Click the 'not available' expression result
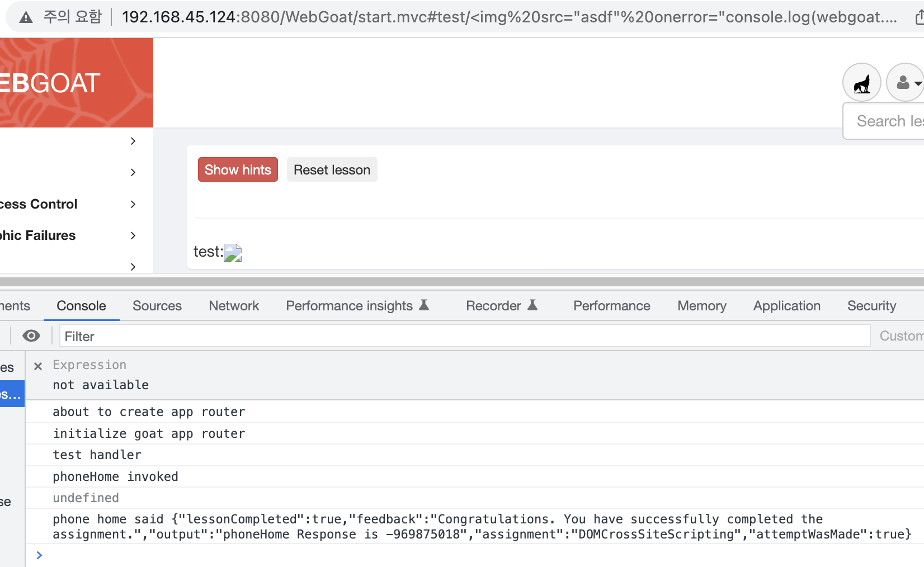Viewport: 924px width, 567px height. point(101,385)
